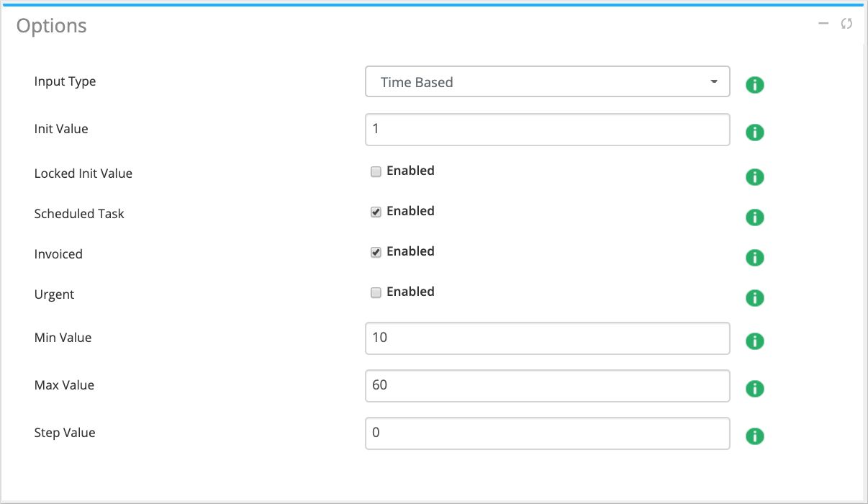Click the Urgent row info icon

coord(754,298)
